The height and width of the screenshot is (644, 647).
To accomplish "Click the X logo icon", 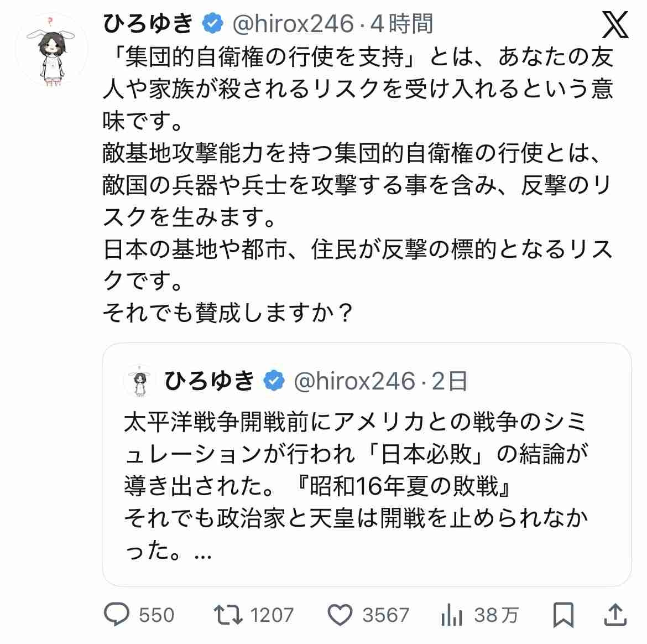I will pos(614,25).
